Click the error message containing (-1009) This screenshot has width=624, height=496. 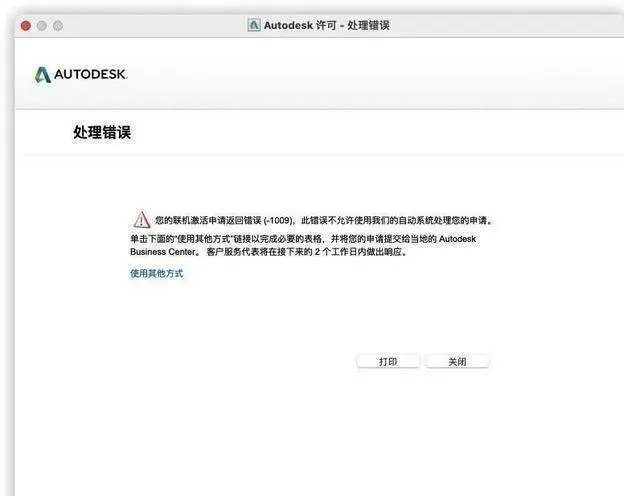click(x=324, y=220)
